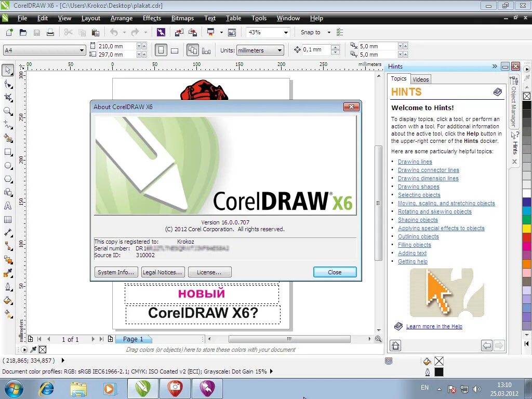Open Internet Explorer from taskbar

46,389
